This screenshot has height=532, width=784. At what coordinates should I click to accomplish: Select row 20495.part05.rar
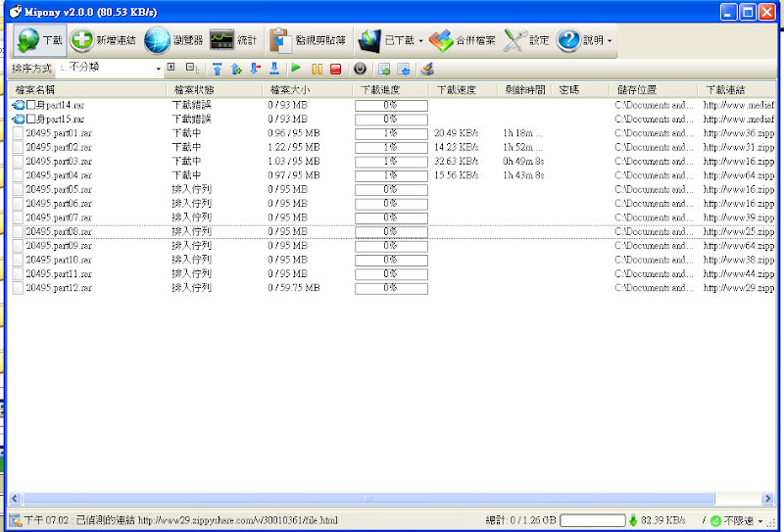point(393,189)
